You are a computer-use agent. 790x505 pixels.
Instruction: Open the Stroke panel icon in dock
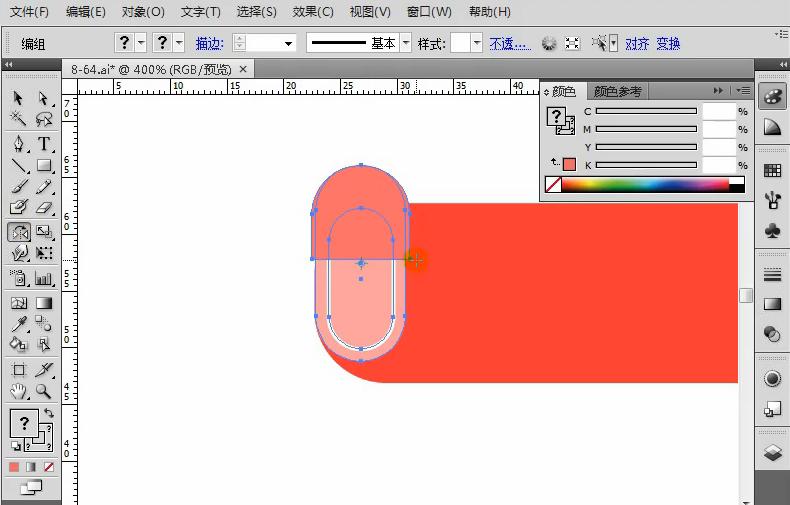(772, 274)
